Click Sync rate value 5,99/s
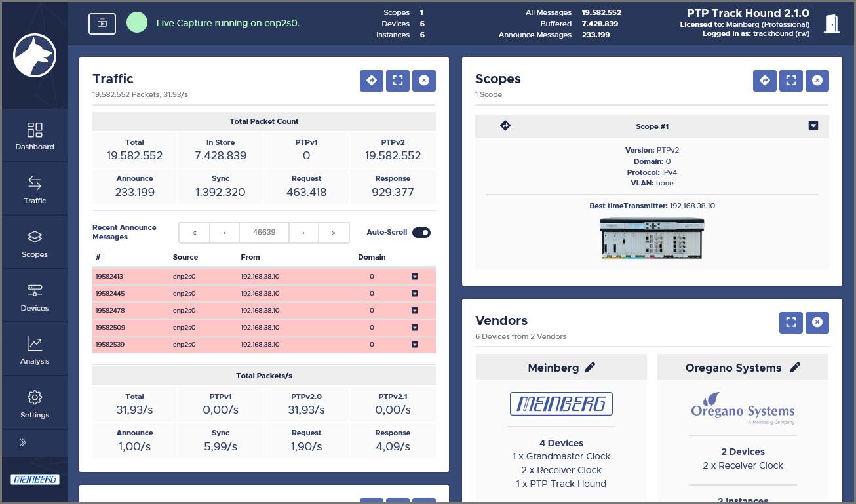The image size is (856, 504). pyautogui.click(x=220, y=446)
